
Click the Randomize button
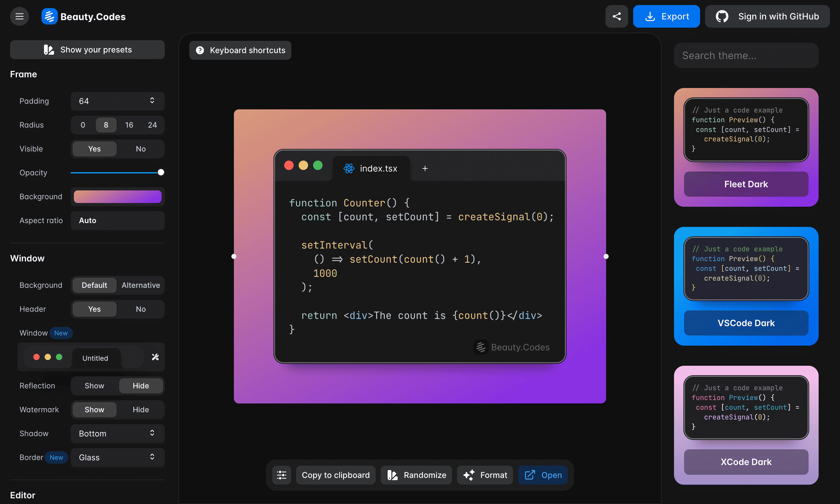416,475
